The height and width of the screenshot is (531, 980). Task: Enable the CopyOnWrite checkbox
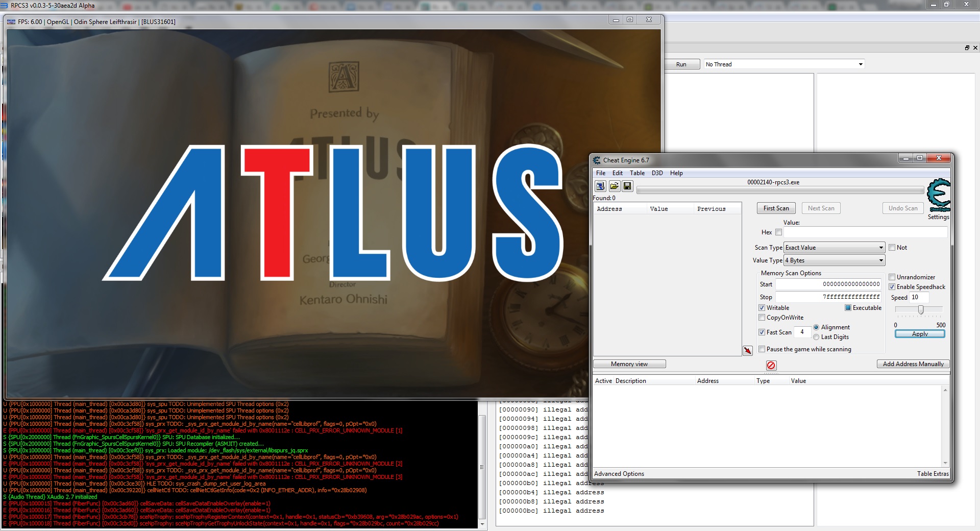click(762, 318)
